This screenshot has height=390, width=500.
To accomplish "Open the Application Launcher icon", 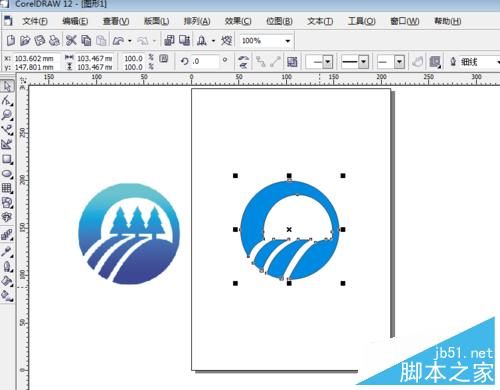I will [201, 41].
